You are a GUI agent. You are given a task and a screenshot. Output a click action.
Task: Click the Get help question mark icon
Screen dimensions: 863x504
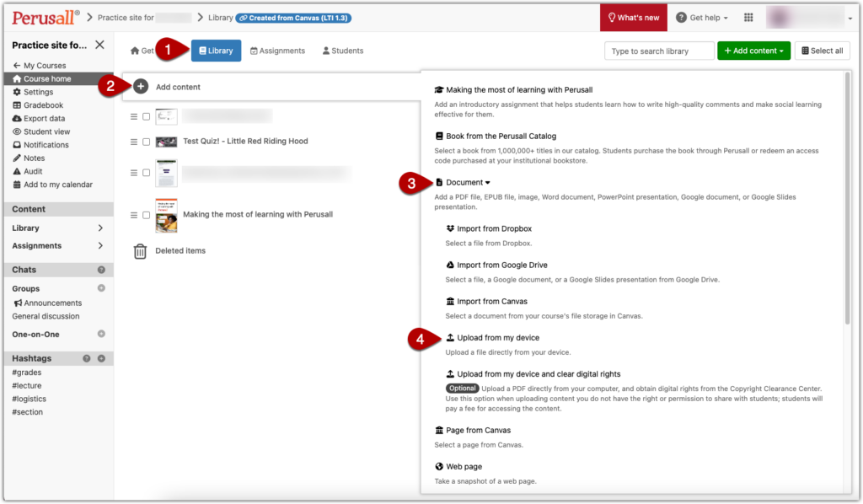(x=681, y=18)
